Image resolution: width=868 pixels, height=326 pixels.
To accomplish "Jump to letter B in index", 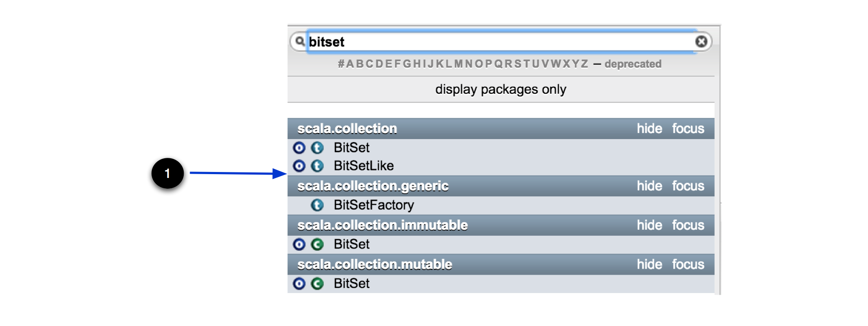I will click(x=360, y=64).
